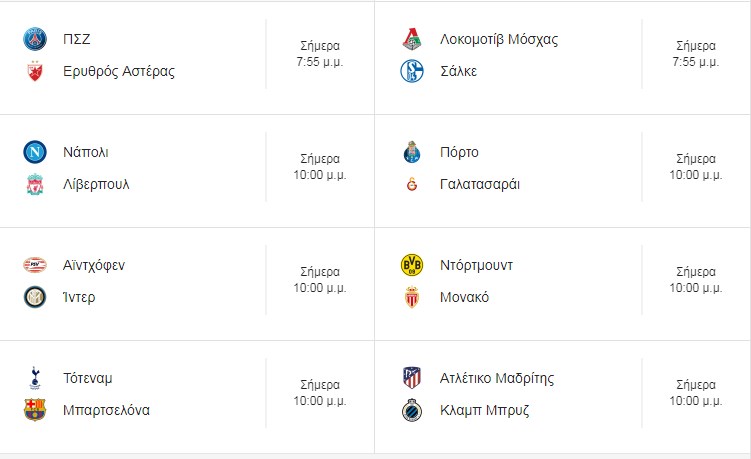Open the Λοκομοτίβ Μόσχας team link
The image size is (751, 459).
point(499,39)
